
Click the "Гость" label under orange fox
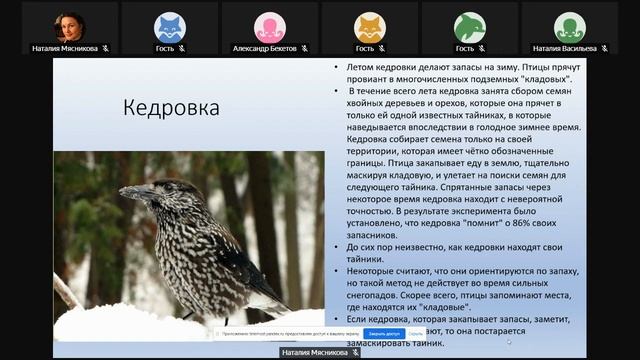[364, 49]
